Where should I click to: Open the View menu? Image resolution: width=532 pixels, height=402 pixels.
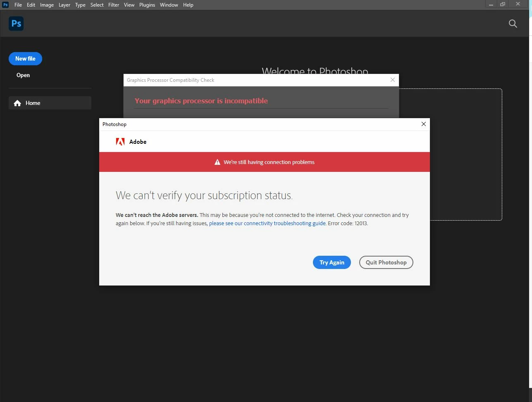[x=129, y=5]
